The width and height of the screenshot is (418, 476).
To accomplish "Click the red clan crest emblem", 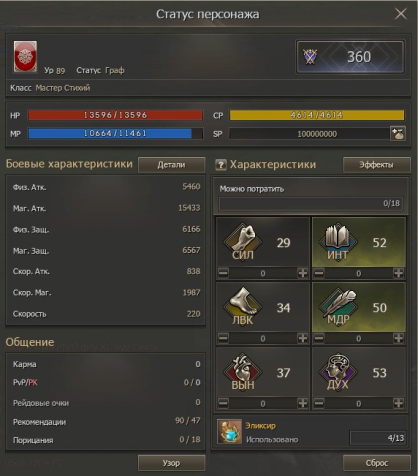I will tap(25, 56).
